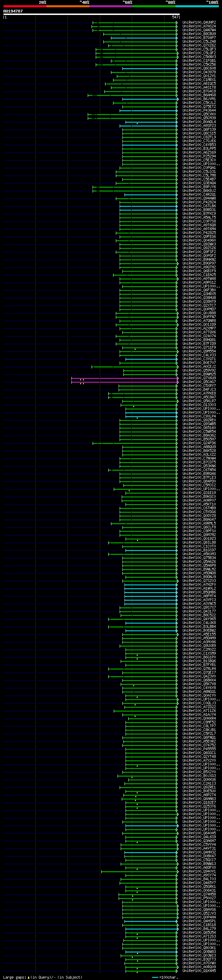Select the UniRef100_Q7XZ62 label
The height and width of the screenshot is (980, 222).
click(x=199, y=45)
